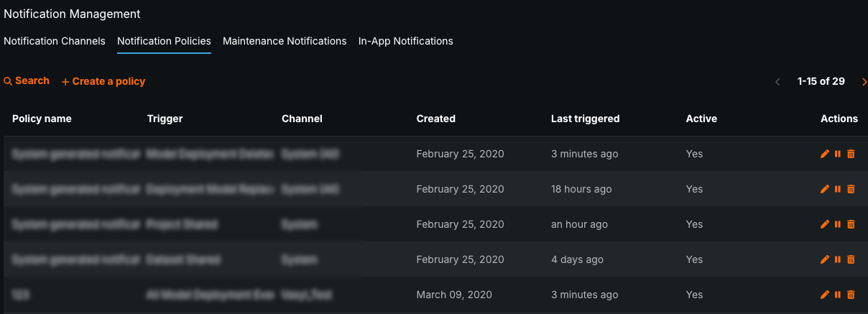Pause the policy created March 09, 2020
This screenshot has height=314, width=868.
pyautogui.click(x=838, y=295)
